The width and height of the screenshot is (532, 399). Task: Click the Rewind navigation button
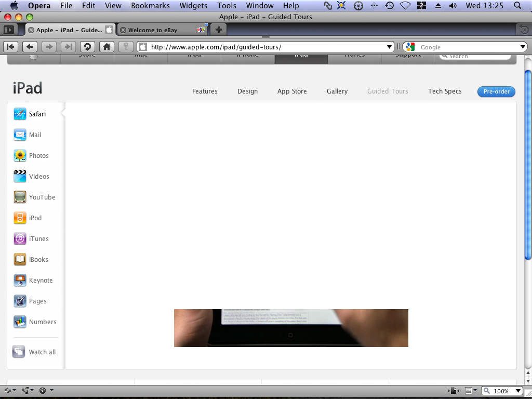tap(10, 47)
